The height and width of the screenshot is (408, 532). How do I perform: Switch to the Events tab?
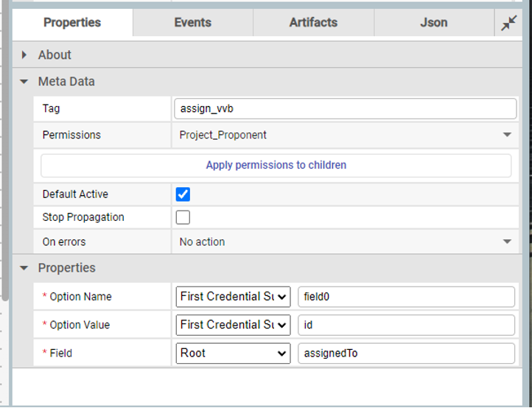(193, 23)
